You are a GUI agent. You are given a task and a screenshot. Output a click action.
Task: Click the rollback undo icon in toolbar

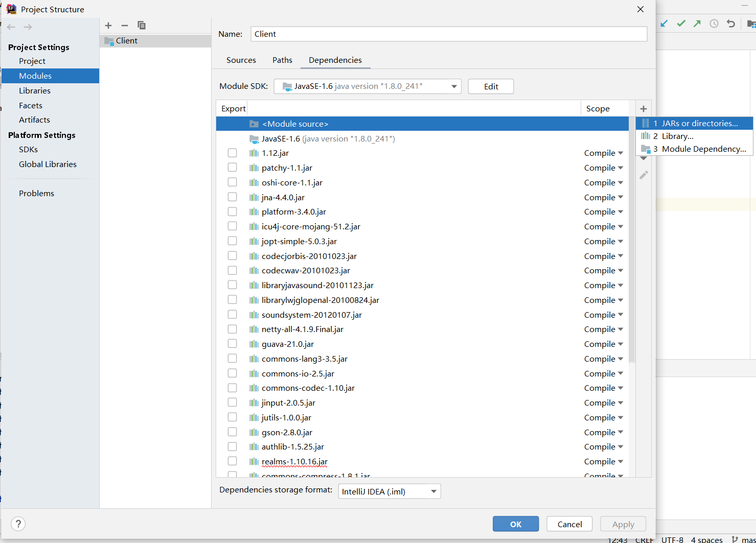731,23
